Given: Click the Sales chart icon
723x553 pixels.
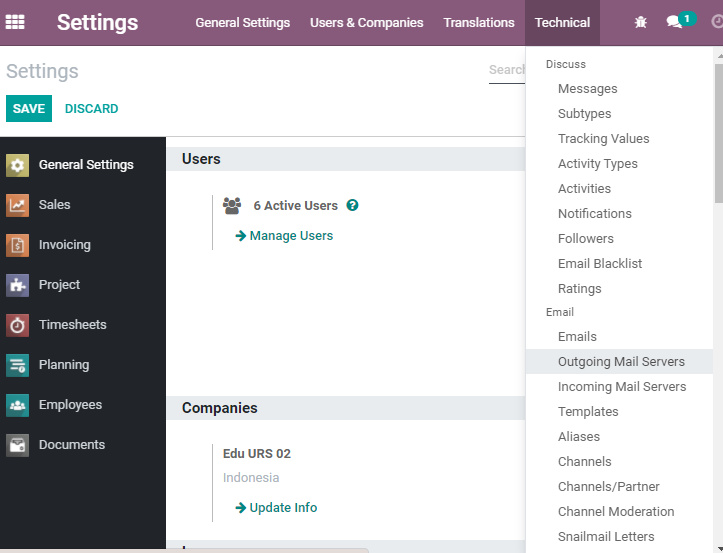Looking at the screenshot, I should tap(18, 205).
